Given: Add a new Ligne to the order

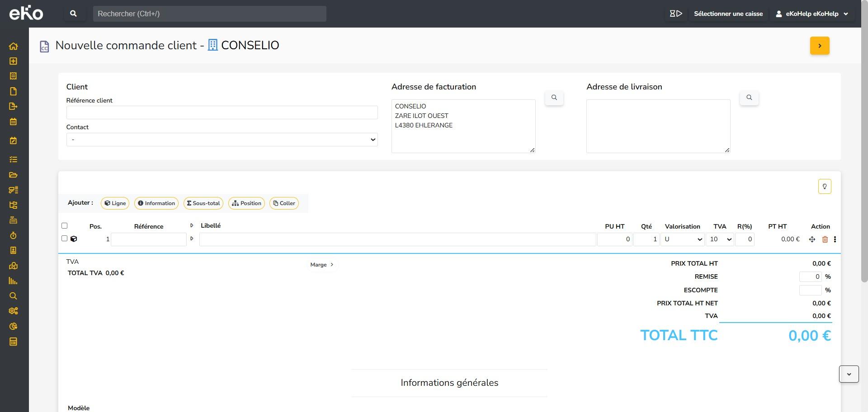Looking at the screenshot, I should tap(115, 203).
